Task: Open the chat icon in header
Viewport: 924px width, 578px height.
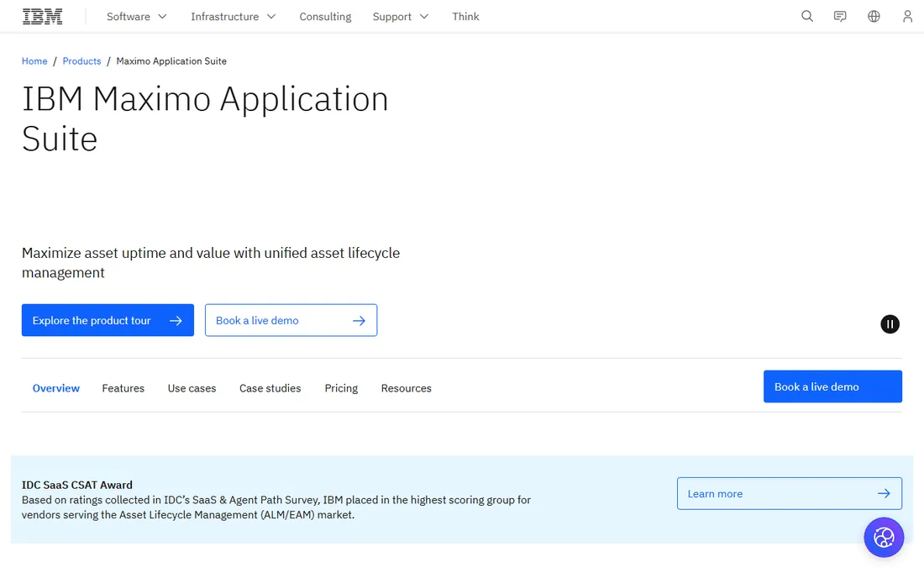Action: [x=840, y=17]
